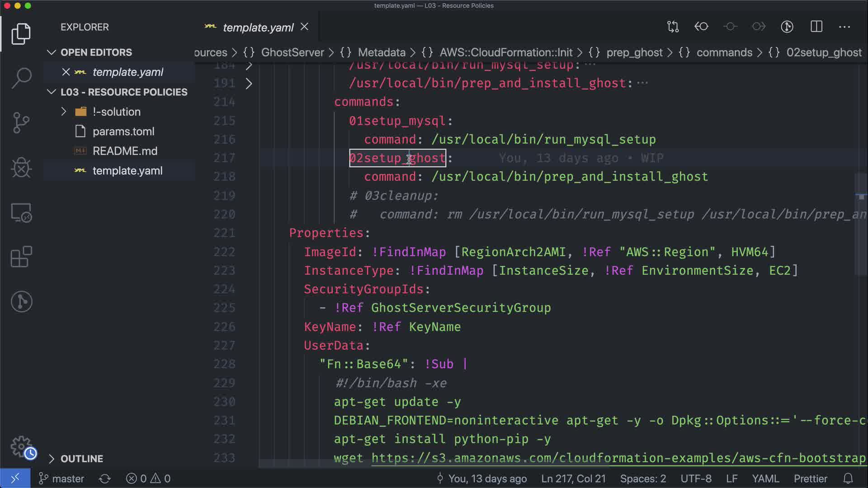Change the YAML language mode in status bar
The image size is (868, 488).
[x=765, y=479]
